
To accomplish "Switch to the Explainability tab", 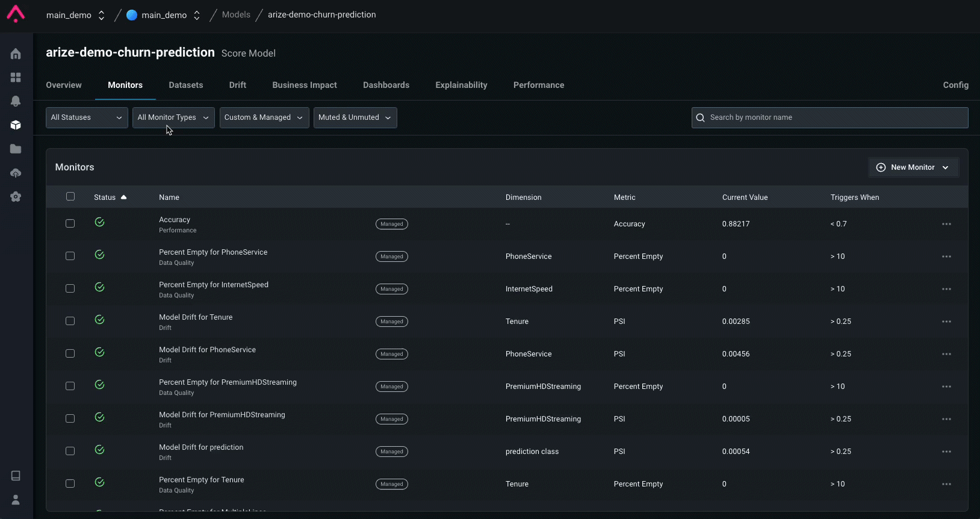I will 461,85.
